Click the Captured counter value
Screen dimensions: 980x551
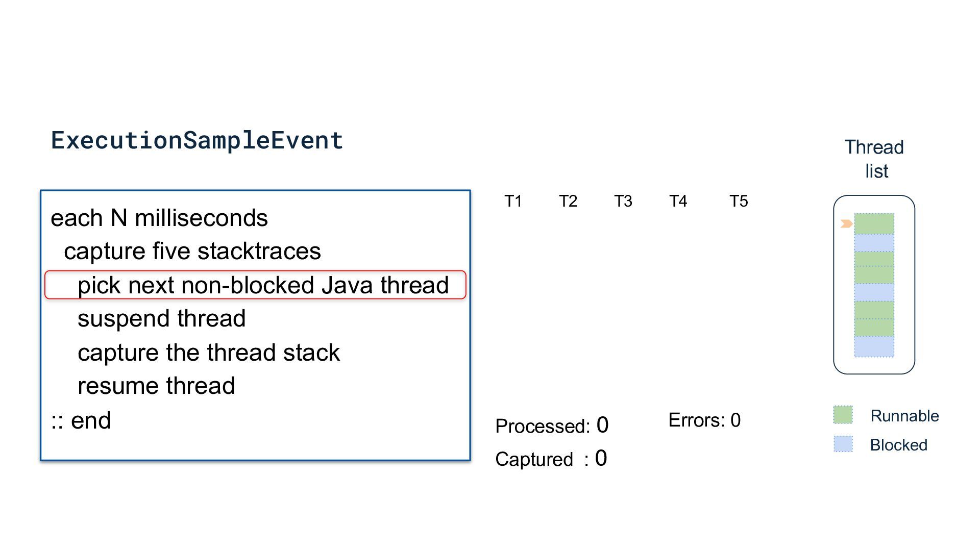coord(601,458)
